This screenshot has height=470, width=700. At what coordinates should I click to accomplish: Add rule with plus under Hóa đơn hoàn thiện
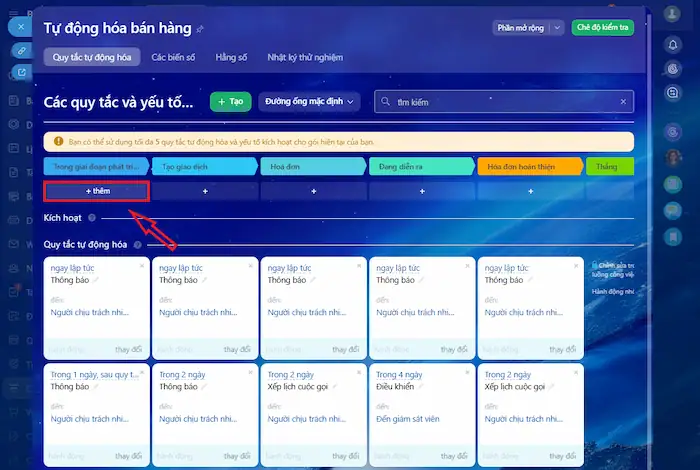click(x=531, y=191)
